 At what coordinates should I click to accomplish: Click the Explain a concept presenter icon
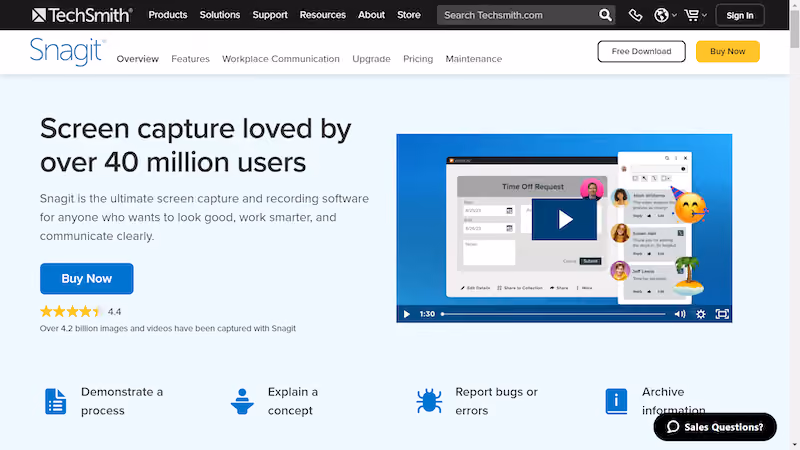tap(242, 401)
